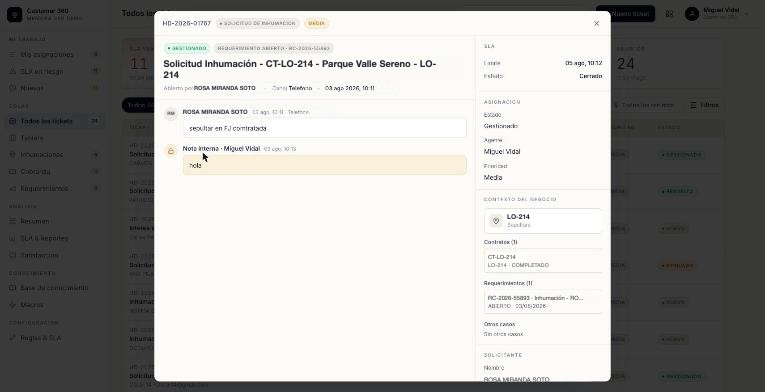This screenshot has height=392, width=765.
Task: Select the 'hola' internal note
Action: click(x=324, y=165)
